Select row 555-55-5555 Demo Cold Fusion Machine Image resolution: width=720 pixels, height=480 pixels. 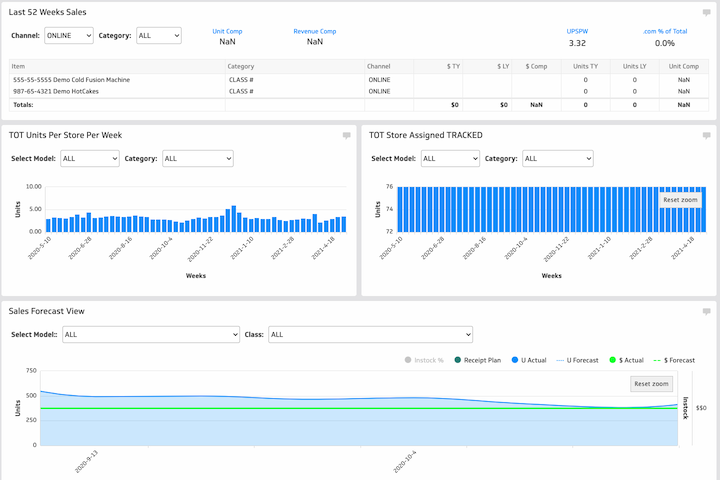click(x=359, y=80)
